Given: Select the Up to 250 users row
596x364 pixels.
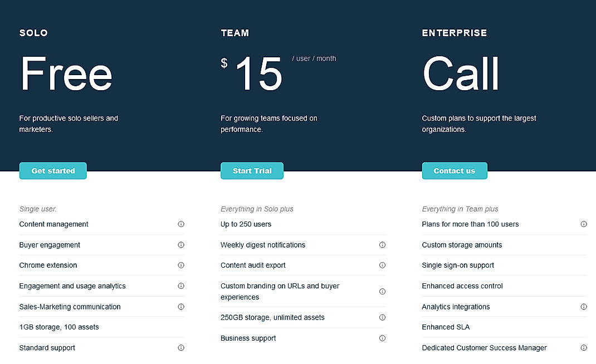Looking at the screenshot, I should 246,224.
